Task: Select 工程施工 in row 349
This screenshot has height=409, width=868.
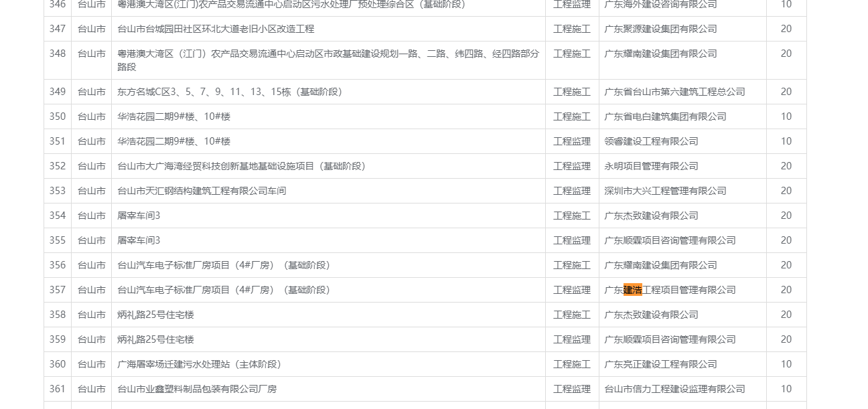Action: 572,92
